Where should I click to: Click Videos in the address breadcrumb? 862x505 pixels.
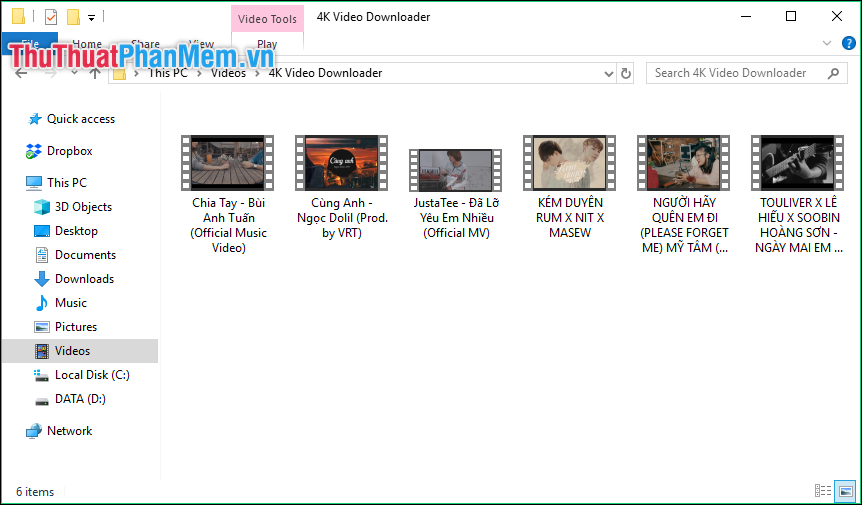click(228, 73)
